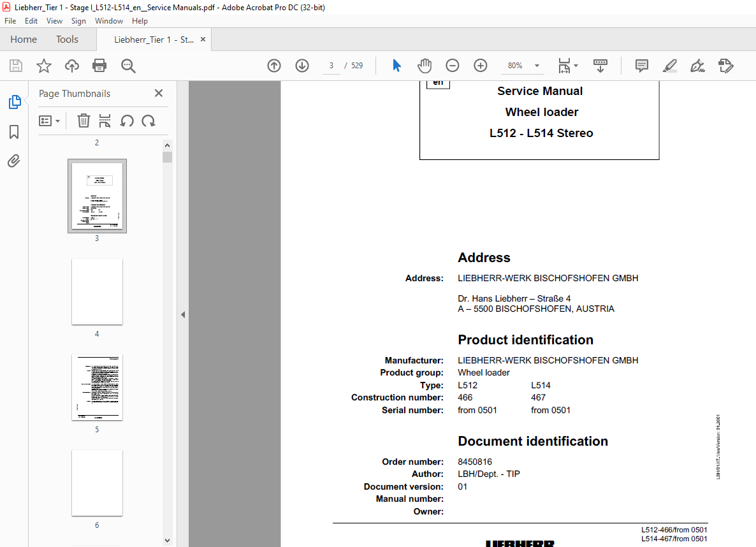This screenshot has height=547, width=756.
Task: Delete selected page with trash icon
Action: click(x=84, y=120)
